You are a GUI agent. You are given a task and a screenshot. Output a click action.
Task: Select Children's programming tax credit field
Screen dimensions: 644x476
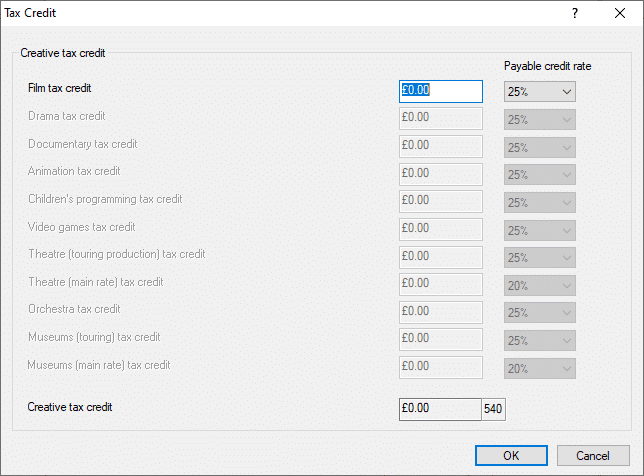tap(441, 201)
